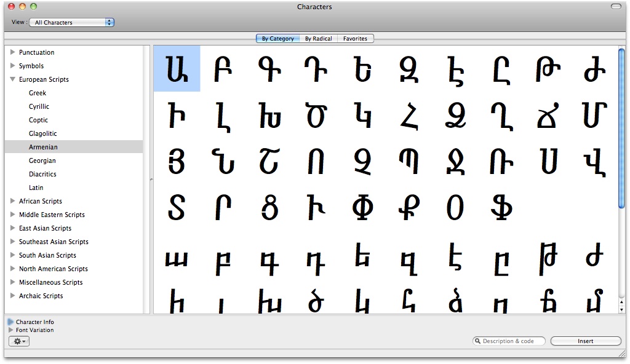Expand the East Asian Scripts category
The image size is (630, 364).
[12, 228]
